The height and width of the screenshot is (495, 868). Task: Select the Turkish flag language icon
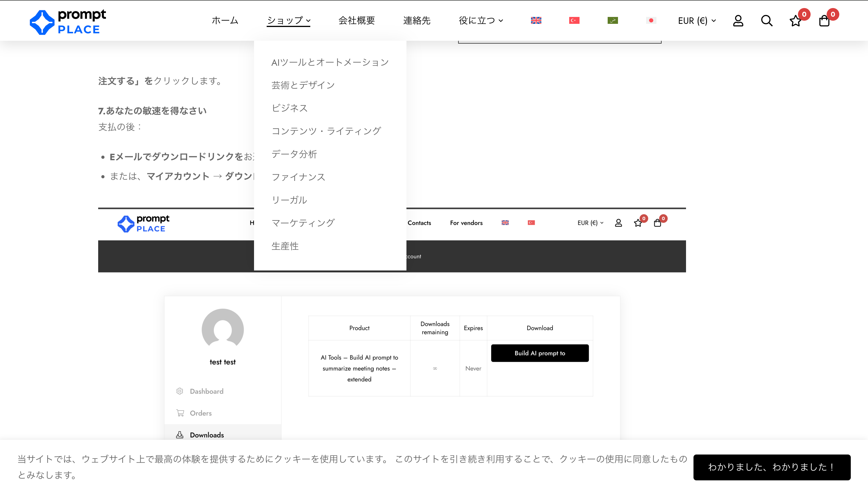574,21
